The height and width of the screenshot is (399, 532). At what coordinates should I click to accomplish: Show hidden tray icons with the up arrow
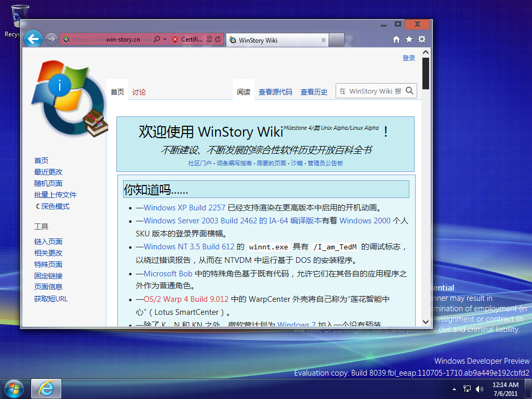[455, 389]
